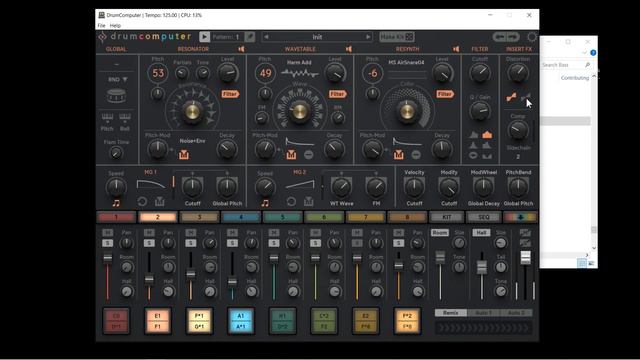Image resolution: width=640 pixels, height=360 pixels.
Task: Toggle the Resynth speaker icon
Action: [x=456, y=49]
